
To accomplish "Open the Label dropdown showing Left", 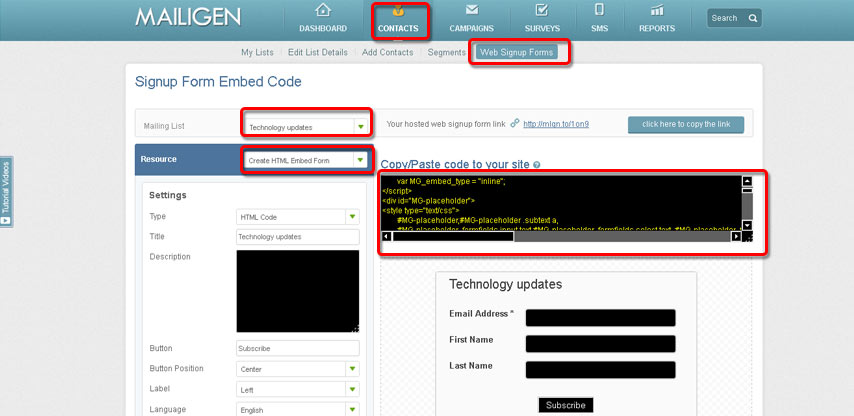I will click(298, 389).
